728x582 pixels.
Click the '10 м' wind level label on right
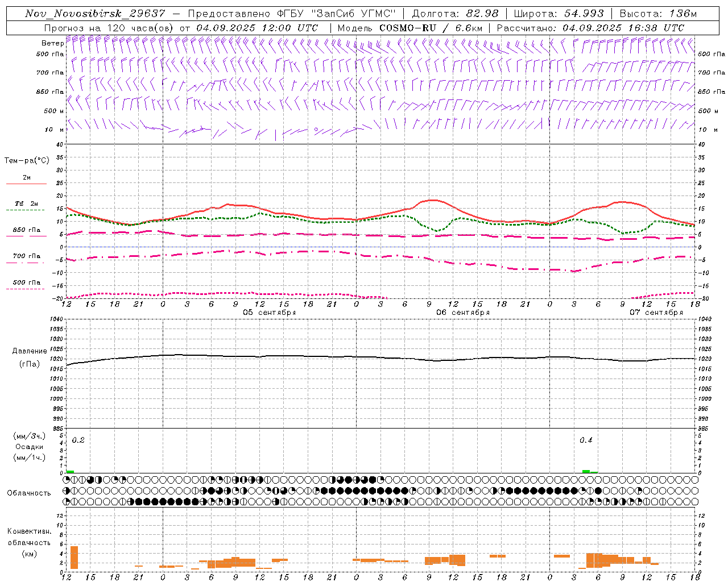[707, 130]
